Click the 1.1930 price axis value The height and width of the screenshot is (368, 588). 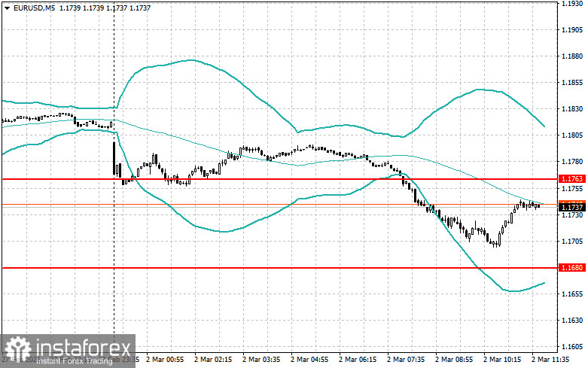coord(572,3)
